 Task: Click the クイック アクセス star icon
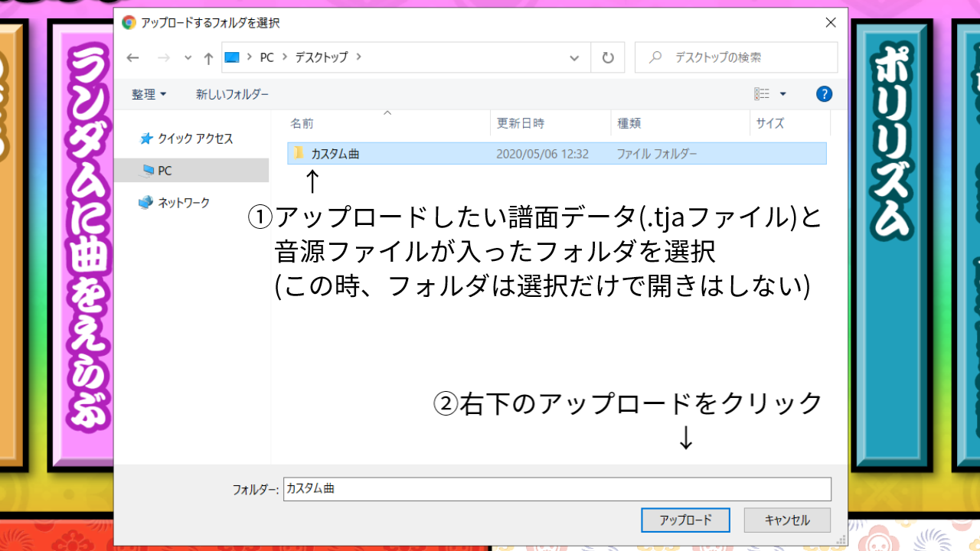click(145, 139)
